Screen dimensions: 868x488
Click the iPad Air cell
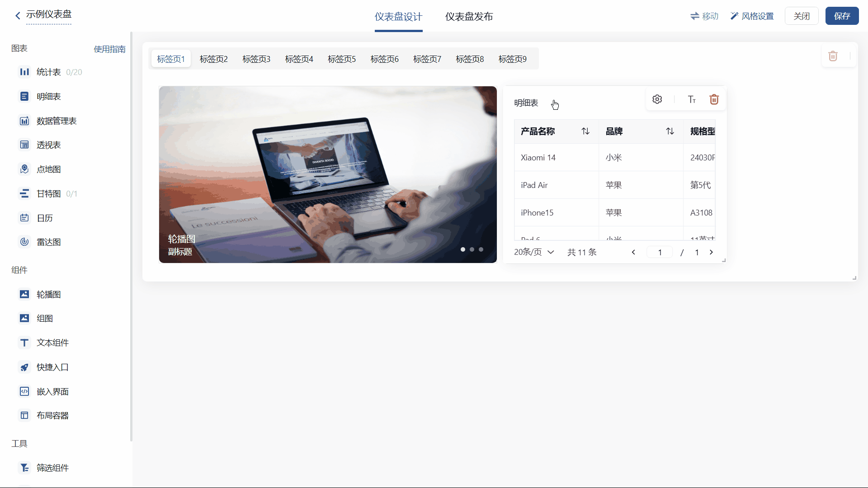pos(557,185)
